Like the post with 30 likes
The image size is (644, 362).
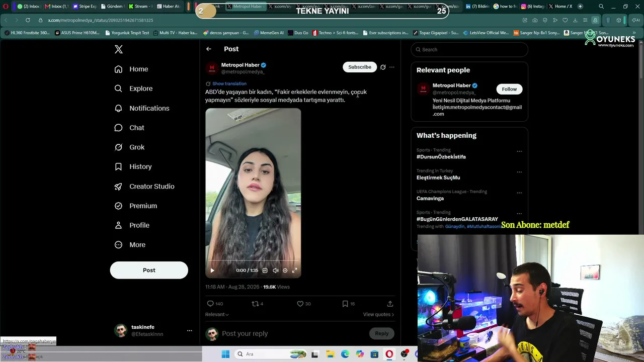click(x=304, y=304)
